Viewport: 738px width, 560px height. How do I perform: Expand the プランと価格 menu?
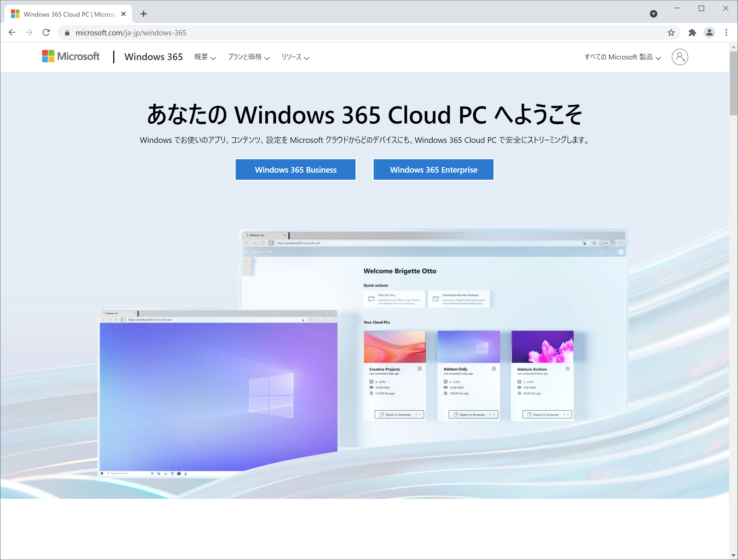click(x=249, y=57)
